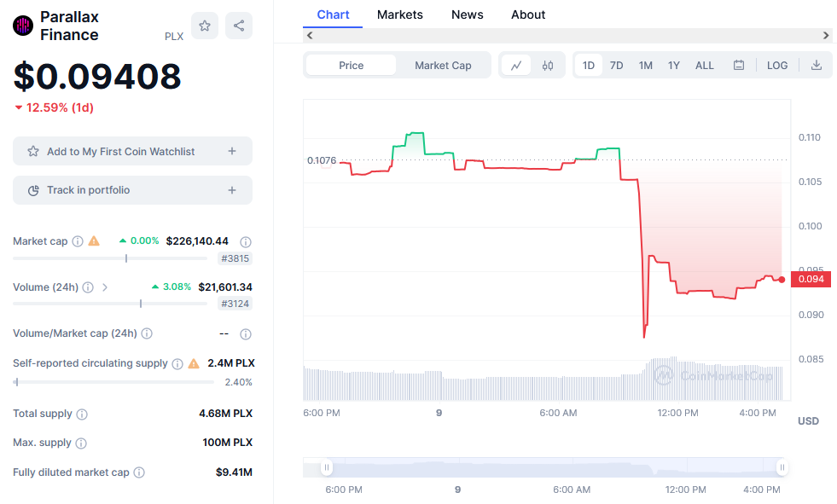Click info icon beside $226,140.44 value
The image size is (837, 504).
(x=246, y=242)
